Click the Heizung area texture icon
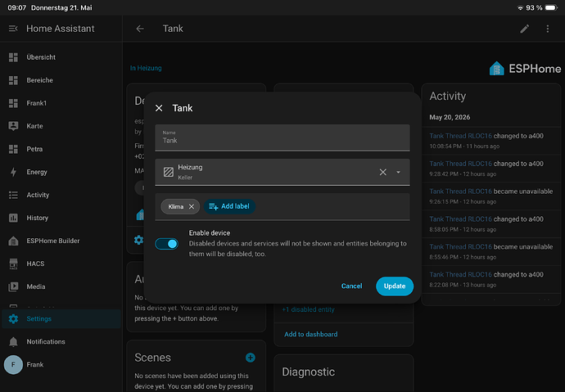This screenshot has width=565, height=392. [169, 172]
